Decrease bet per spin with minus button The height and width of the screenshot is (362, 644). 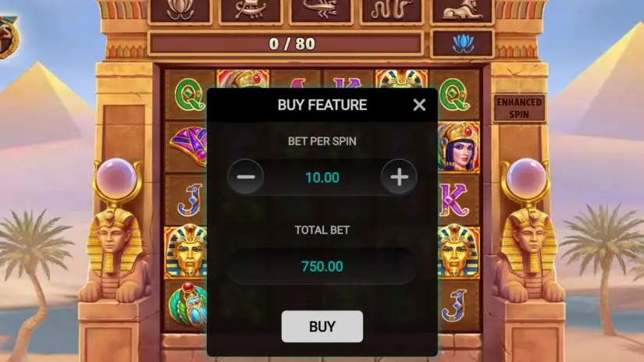point(246,177)
